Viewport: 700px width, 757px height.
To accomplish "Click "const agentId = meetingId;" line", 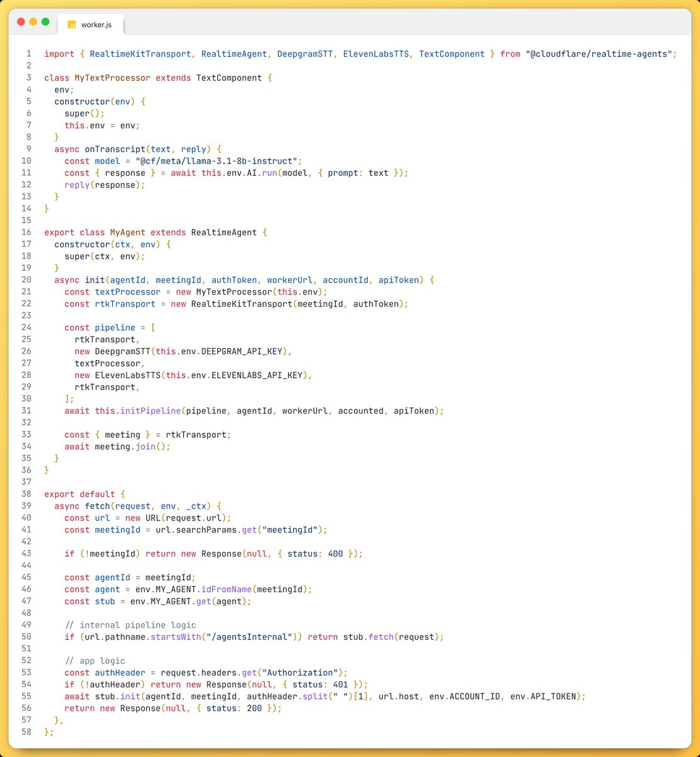I will 130,577.
